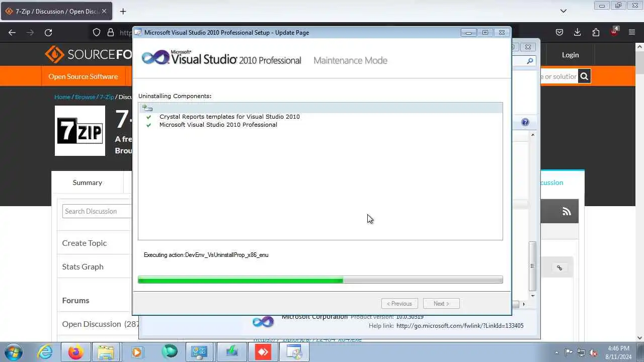Click the background window's vertical scrollbar thumb
Viewport: 644px width, 362px height.
(x=532, y=266)
